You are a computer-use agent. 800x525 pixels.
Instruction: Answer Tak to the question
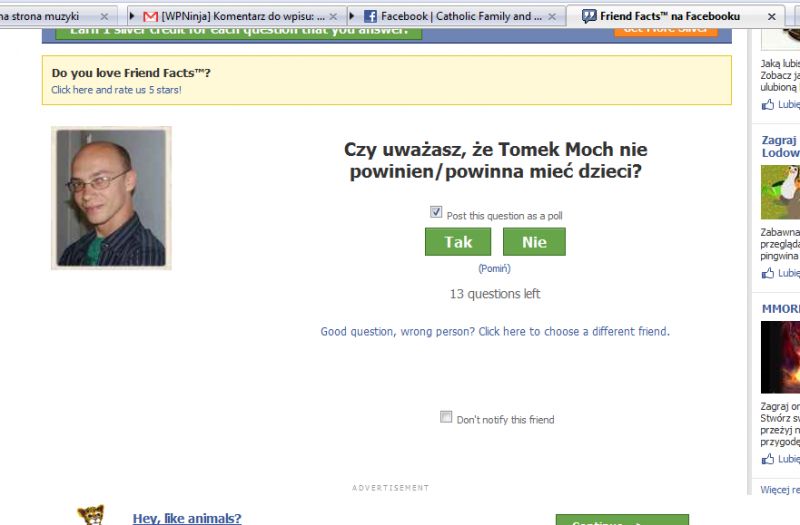click(x=458, y=242)
